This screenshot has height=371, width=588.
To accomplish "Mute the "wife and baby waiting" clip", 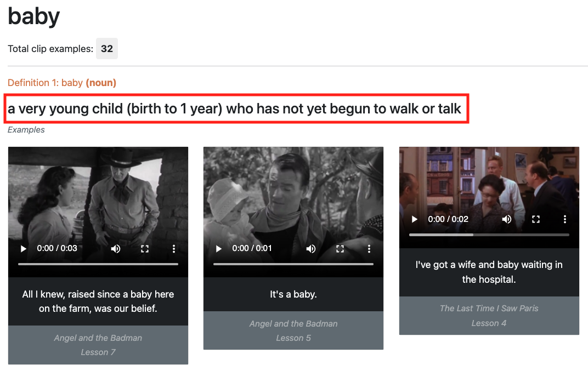I will point(507,219).
